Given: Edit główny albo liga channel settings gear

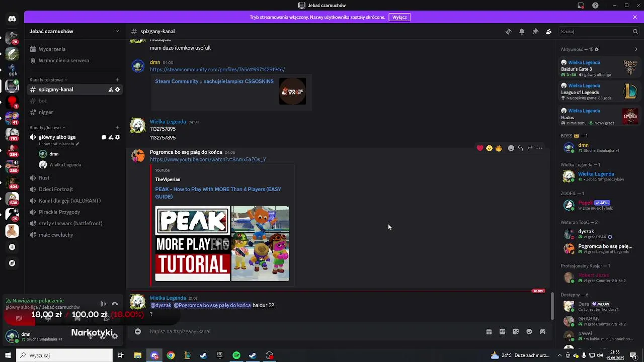Looking at the screenshot, I should click(x=117, y=137).
